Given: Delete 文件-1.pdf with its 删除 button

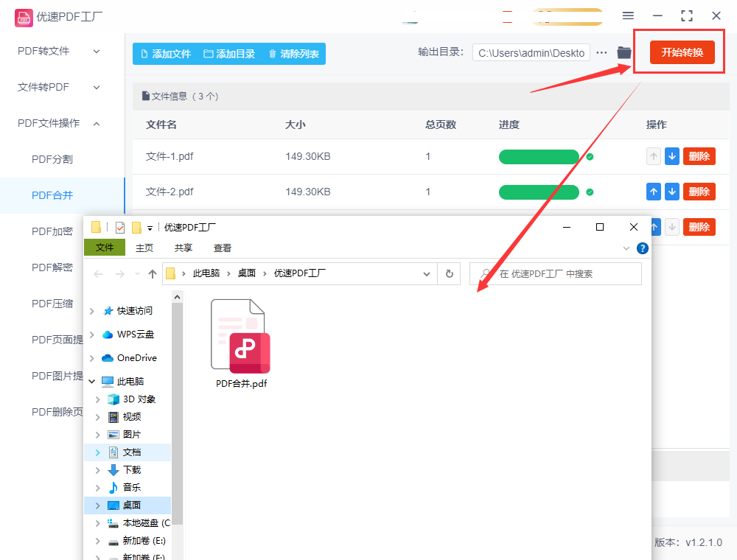Looking at the screenshot, I should click(699, 156).
